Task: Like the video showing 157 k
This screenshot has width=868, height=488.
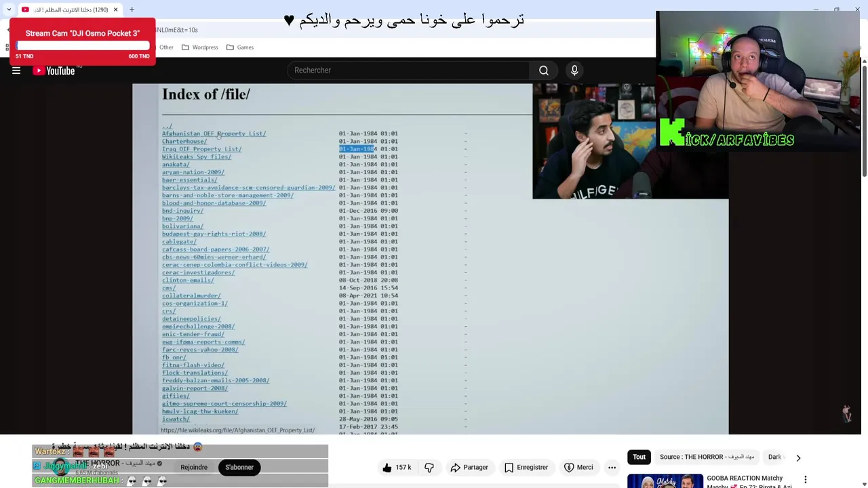Action: coord(397,467)
